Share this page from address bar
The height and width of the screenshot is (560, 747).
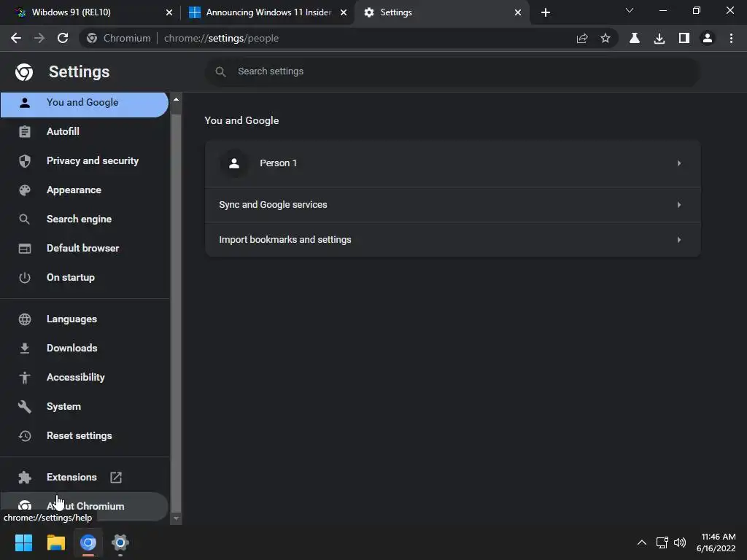581,38
